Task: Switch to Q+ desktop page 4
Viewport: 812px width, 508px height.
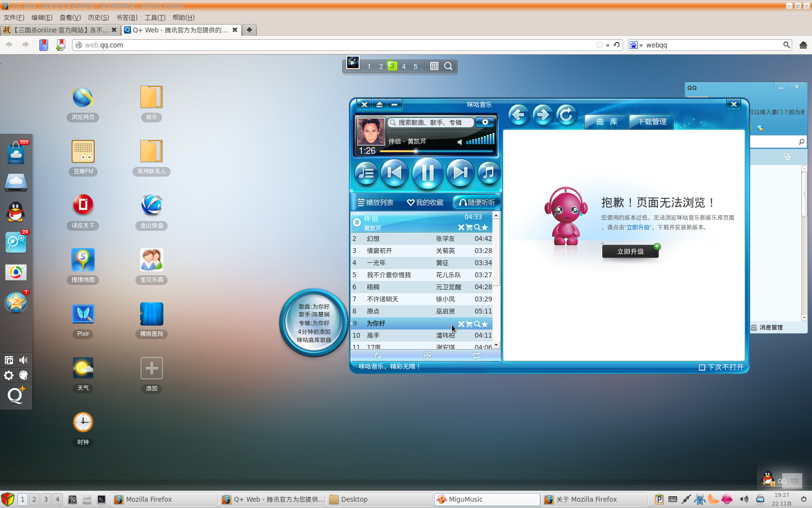Action: click(404, 66)
